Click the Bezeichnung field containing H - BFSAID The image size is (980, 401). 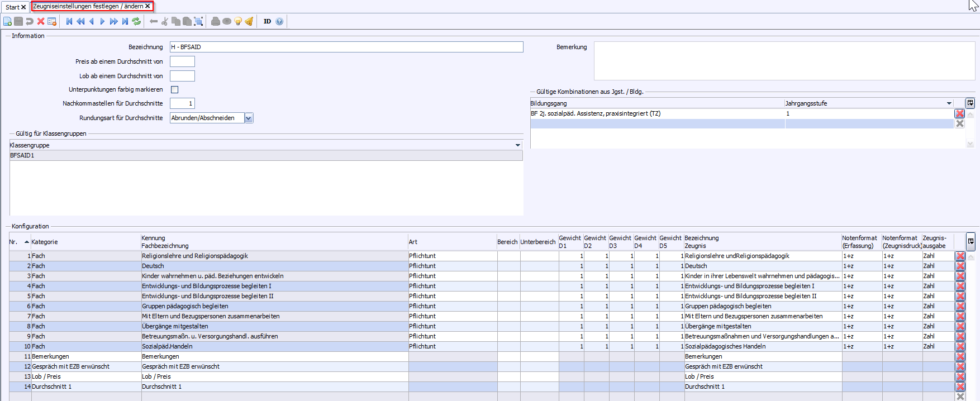346,47
